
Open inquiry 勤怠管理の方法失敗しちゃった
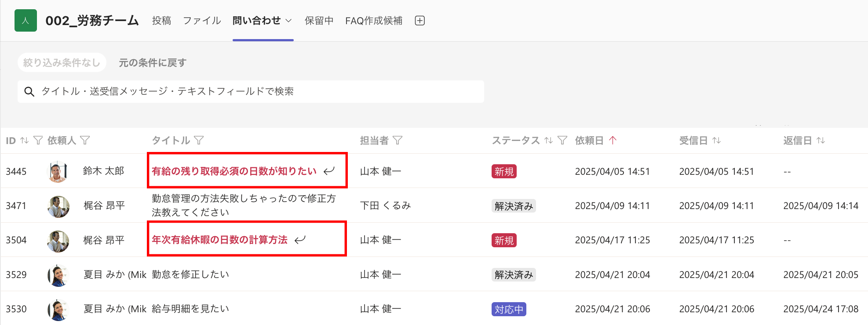click(244, 205)
